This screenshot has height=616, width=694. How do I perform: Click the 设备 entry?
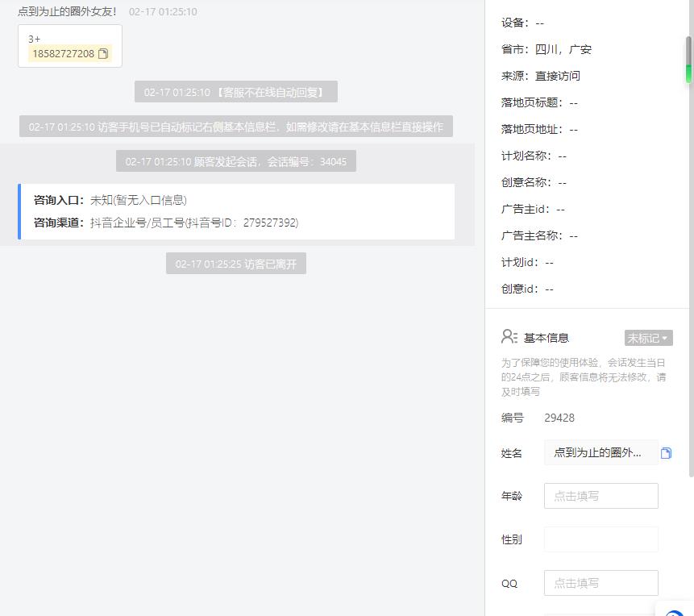pyautogui.click(x=522, y=23)
